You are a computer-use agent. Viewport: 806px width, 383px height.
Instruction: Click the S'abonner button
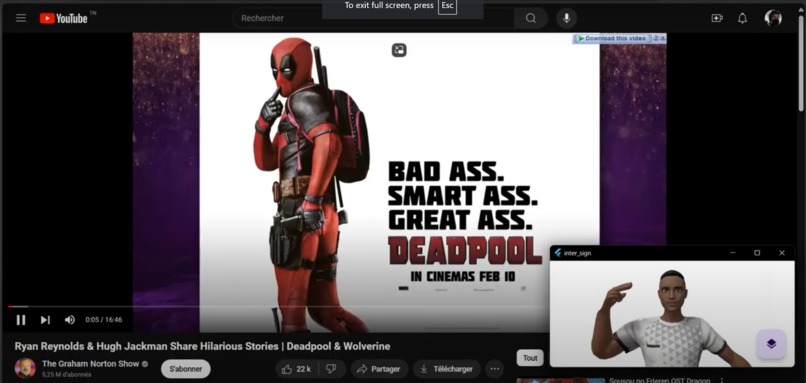pyautogui.click(x=186, y=369)
